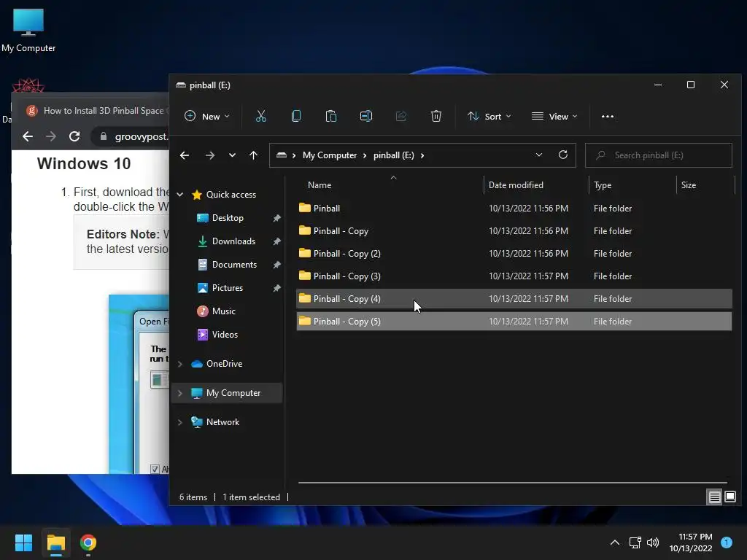Click the Share icon in toolbar
The width and height of the screenshot is (747, 560).
pos(401,116)
